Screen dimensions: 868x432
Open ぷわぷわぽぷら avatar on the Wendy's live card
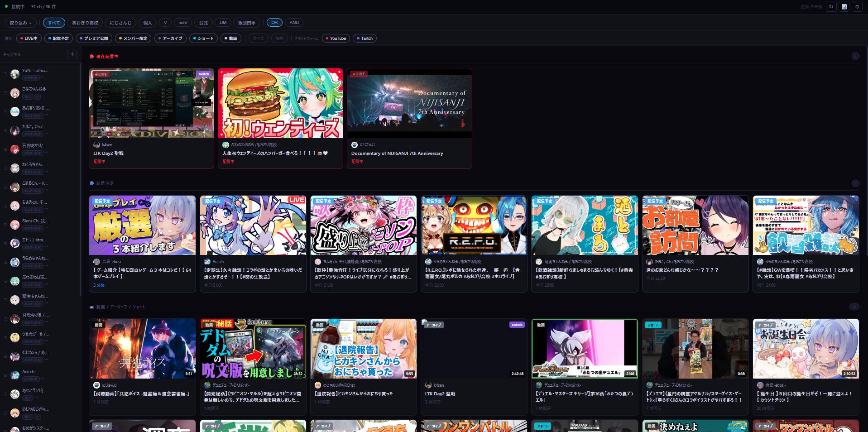point(225,145)
